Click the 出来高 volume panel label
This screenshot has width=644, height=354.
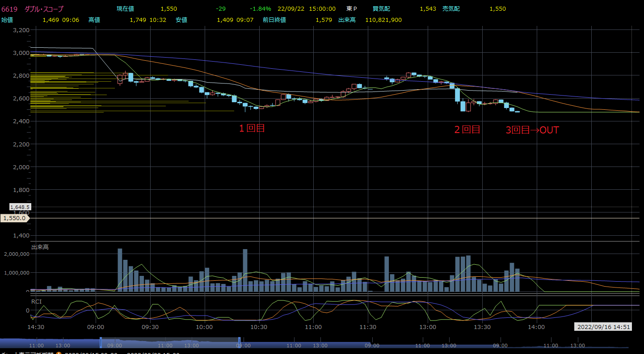pyautogui.click(x=40, y=247)
